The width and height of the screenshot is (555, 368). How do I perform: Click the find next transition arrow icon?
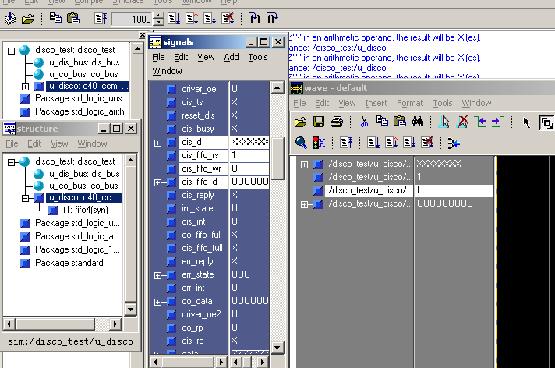pyautogui.click(x=497, y=122)
